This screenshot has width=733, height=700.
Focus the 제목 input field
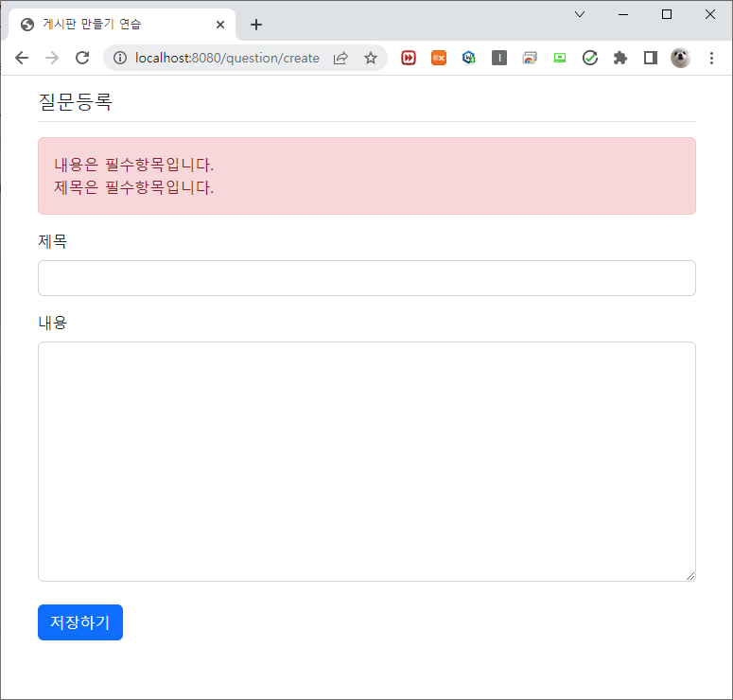[x=367, y=278]
